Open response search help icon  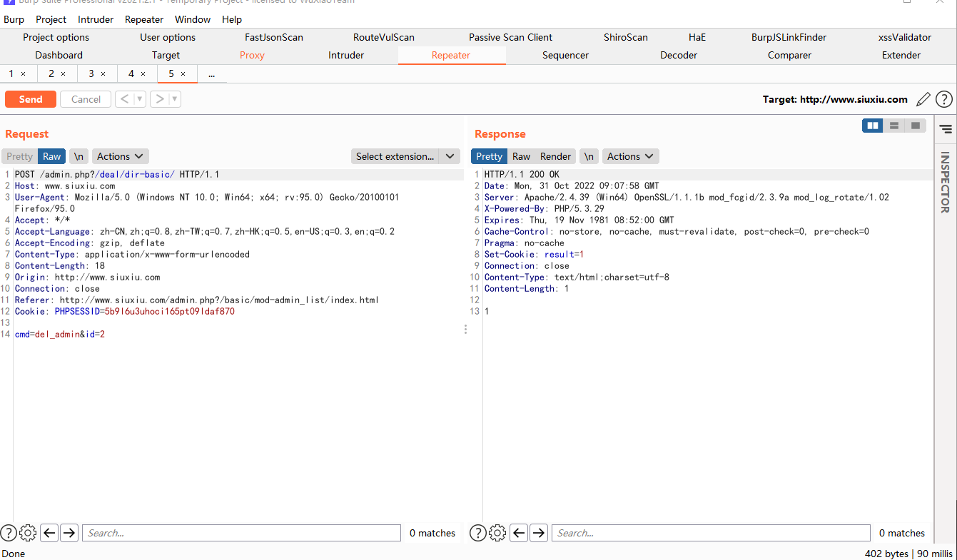[478, 532]
